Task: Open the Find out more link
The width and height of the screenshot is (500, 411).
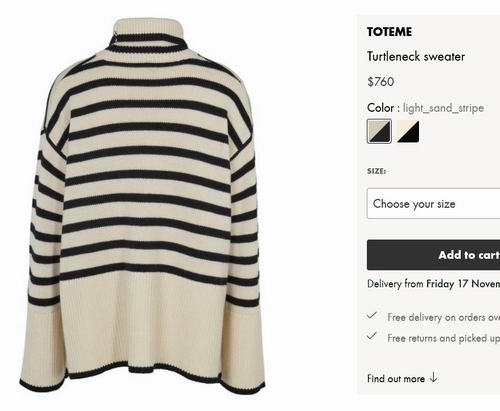Action: click(x=396, y=379)
